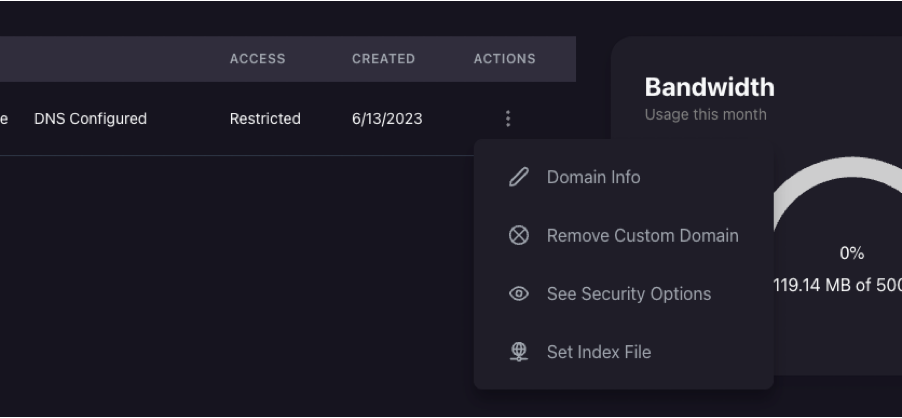Click the CREATED column header
The width and height of the screenshot is (902, 418).
[383, 59]
